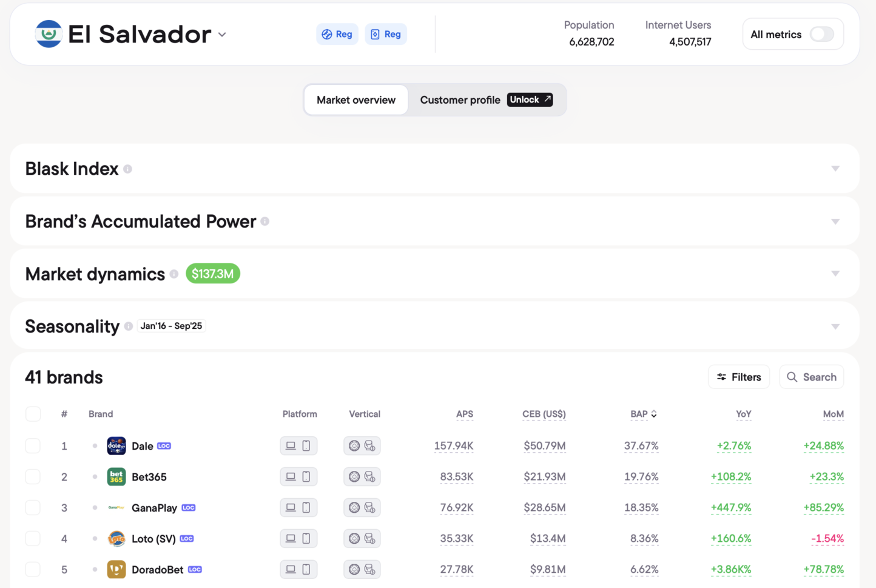Screen dimensions: 876x588
Task: Tick the checkbox for GanaPlay row
Action: 33,508
